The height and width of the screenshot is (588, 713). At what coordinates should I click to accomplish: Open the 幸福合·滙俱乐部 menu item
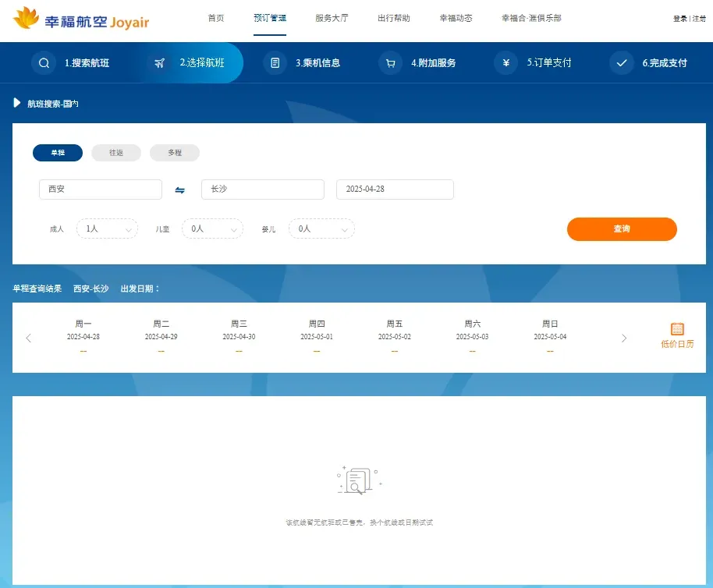pyautogui.click(x=531, y=18)
